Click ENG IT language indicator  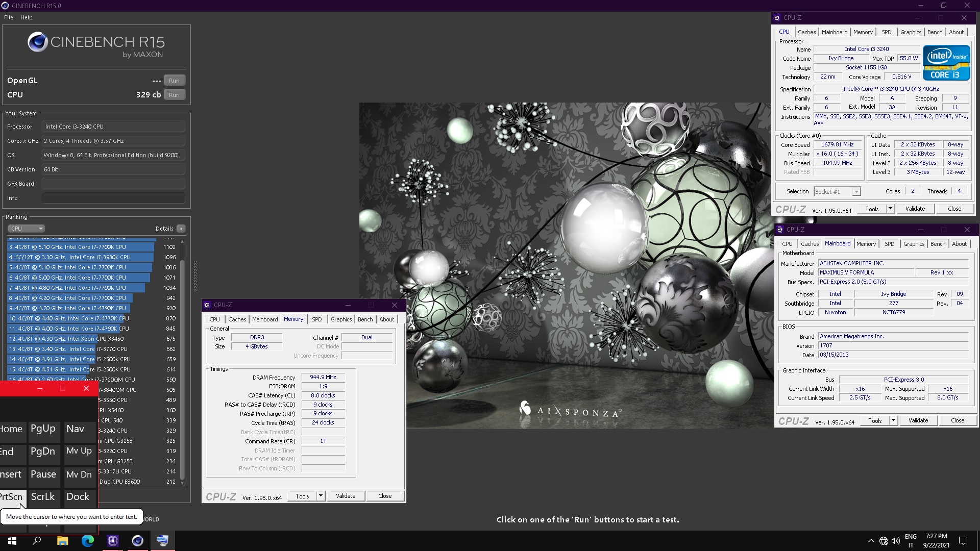click(x=911, y=541)
